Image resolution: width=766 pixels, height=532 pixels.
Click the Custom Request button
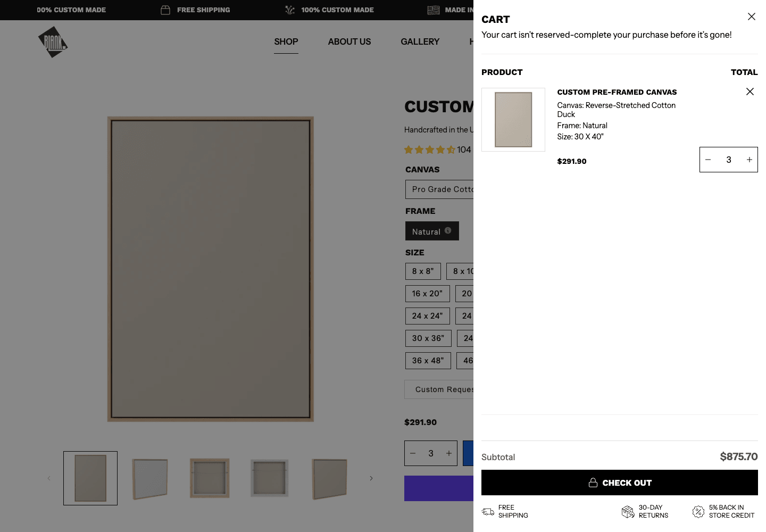coord(439,389)
